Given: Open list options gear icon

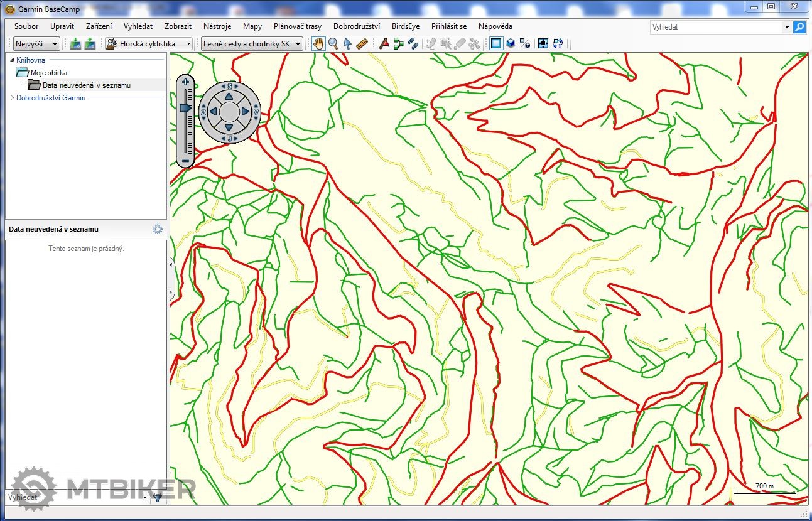Looking at the screenshot, I should pyautogui.click(x=158, y=230).
